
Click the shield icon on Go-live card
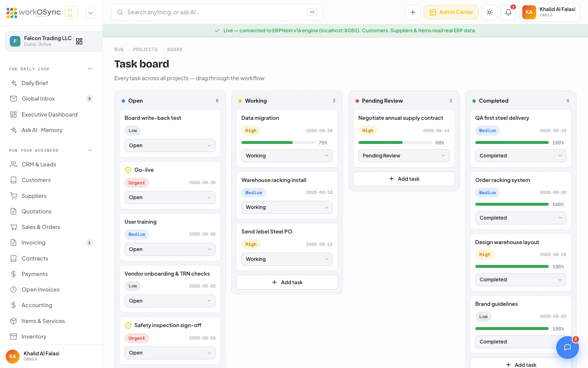[128, 170]
